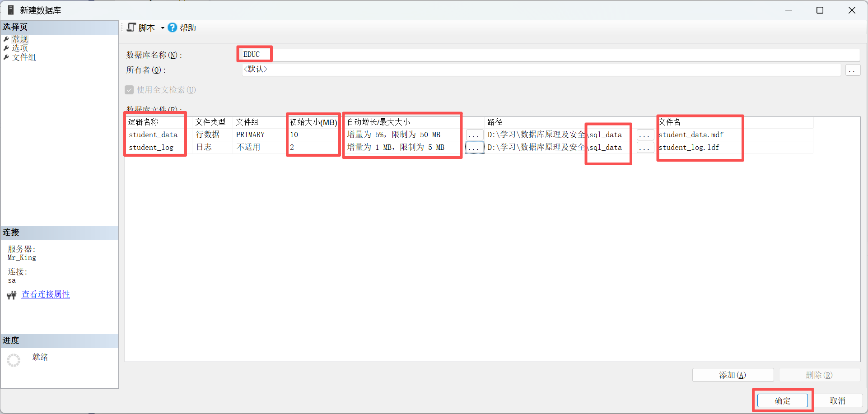The width and height of the screenshot is (868, 414).
Task: Open help via the blue question-mark icon
Action: [x=172, y=28]
